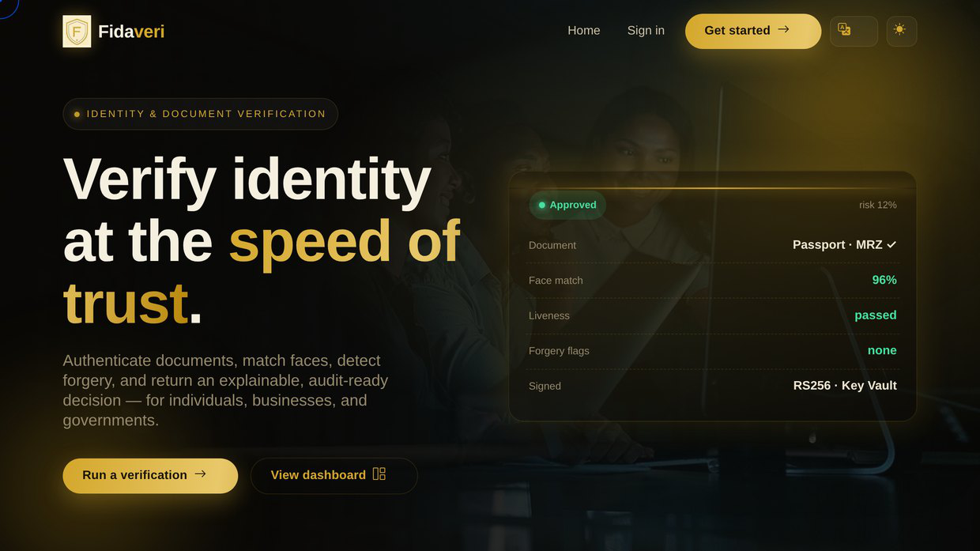Click the MRZ checkmark icon
Screen dimensions: 980x551
point(891,245)
